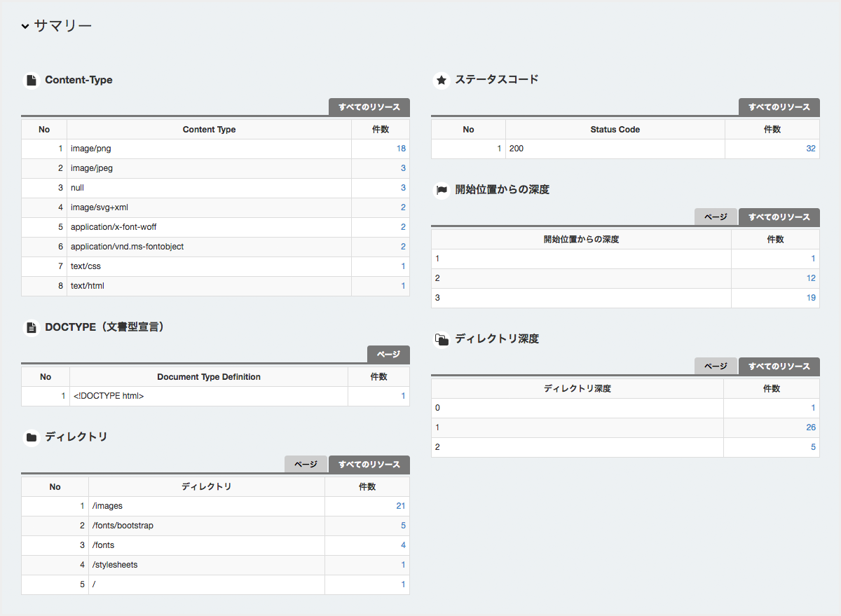The height and width of the screenshot is (616, 841).
Task: Open count 2 for application/vnd.ms-fontobject
Action: 403,247
